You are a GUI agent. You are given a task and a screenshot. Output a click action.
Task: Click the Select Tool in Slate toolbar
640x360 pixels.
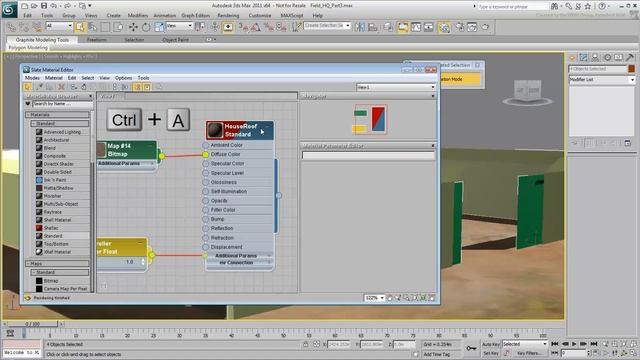(x=28, y=87)
